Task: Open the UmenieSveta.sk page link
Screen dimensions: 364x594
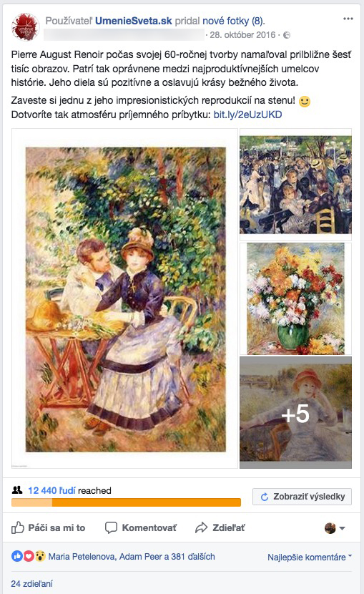Action: tap(134, 21)
